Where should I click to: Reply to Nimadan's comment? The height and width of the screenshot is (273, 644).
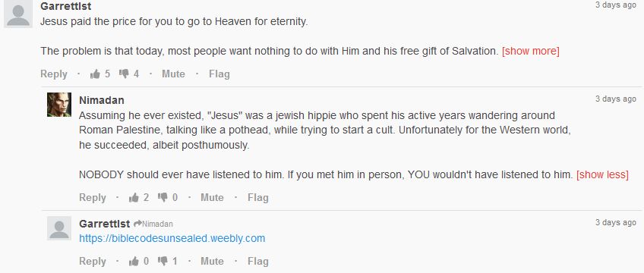93,198
